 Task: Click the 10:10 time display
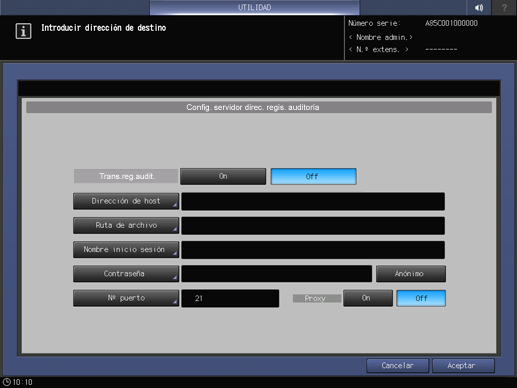(22, 382)
